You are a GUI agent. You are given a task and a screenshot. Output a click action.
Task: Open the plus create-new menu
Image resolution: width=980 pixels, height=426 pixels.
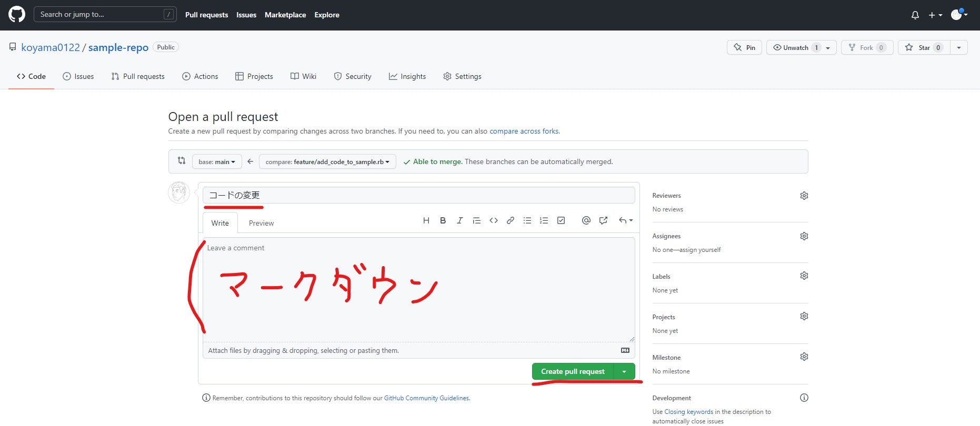tap(935, 15)
